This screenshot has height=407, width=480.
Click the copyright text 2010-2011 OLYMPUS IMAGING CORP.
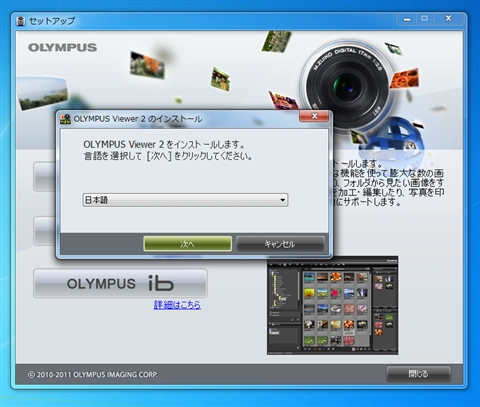[x=93, y=375]
